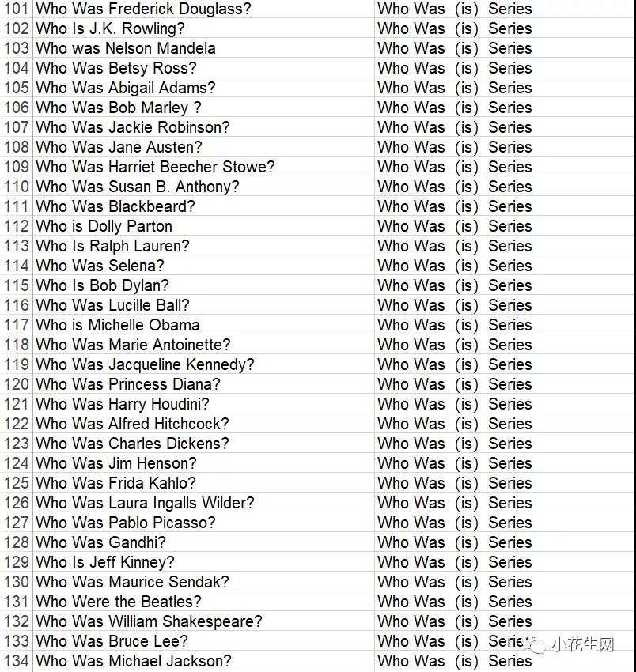Select the cell 'Who Was Frida Kahlo?'

point(203,482)
